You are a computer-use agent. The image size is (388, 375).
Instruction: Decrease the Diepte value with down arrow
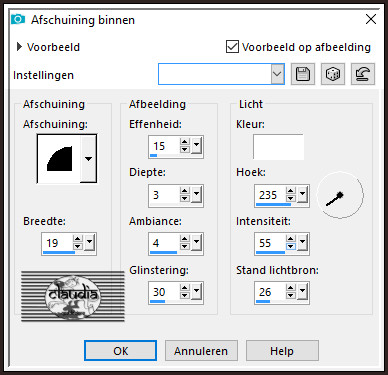coord(184,198)
